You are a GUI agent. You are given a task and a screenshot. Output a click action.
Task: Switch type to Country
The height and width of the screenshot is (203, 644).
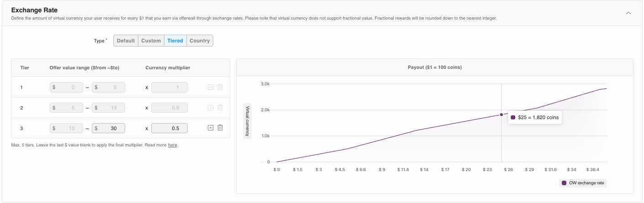click(x=200, y=41)
